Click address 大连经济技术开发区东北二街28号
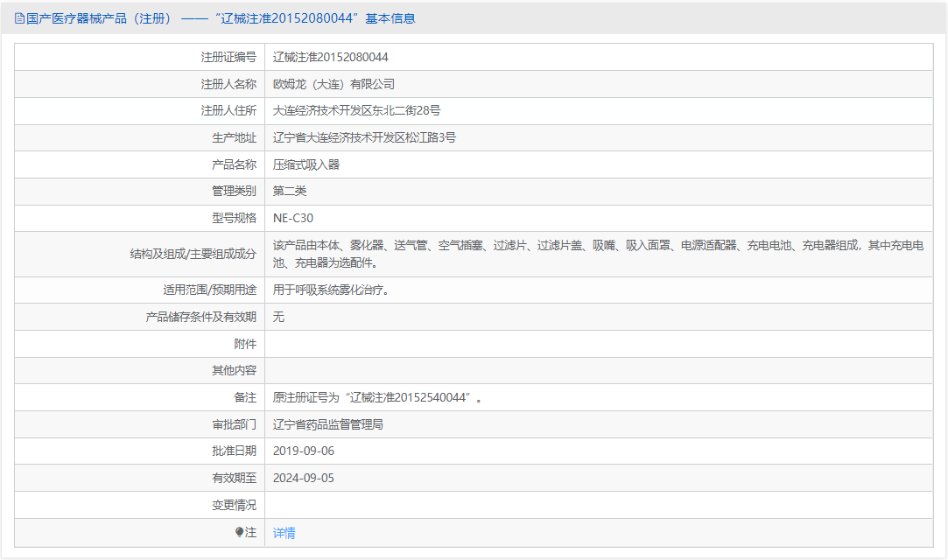The width and height of the screenshot is (948, 560). [357, 110]
